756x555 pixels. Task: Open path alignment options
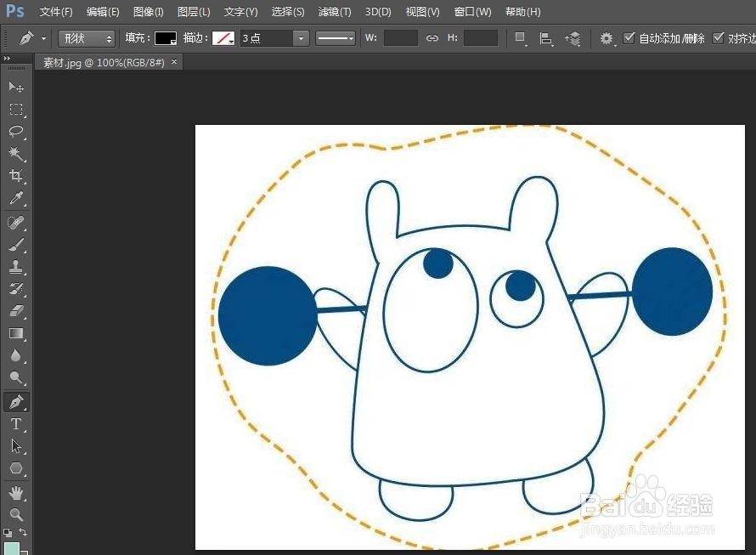pos(546,38)
